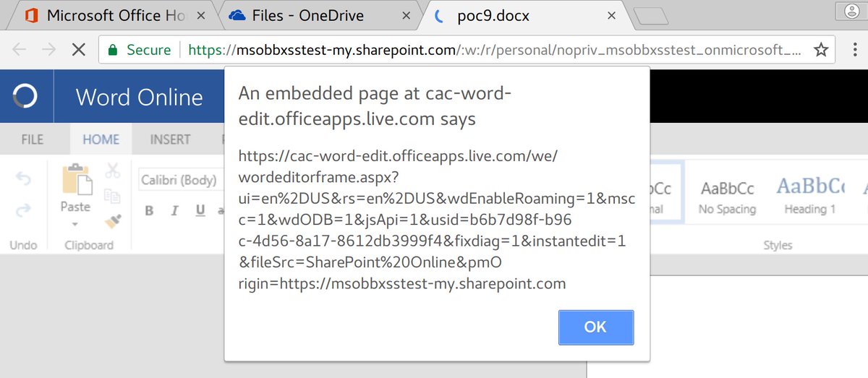The height and width of the screenshot is (378, 868).
Task: Open the INSERT ribbon tab
Action: pos(170,139)
